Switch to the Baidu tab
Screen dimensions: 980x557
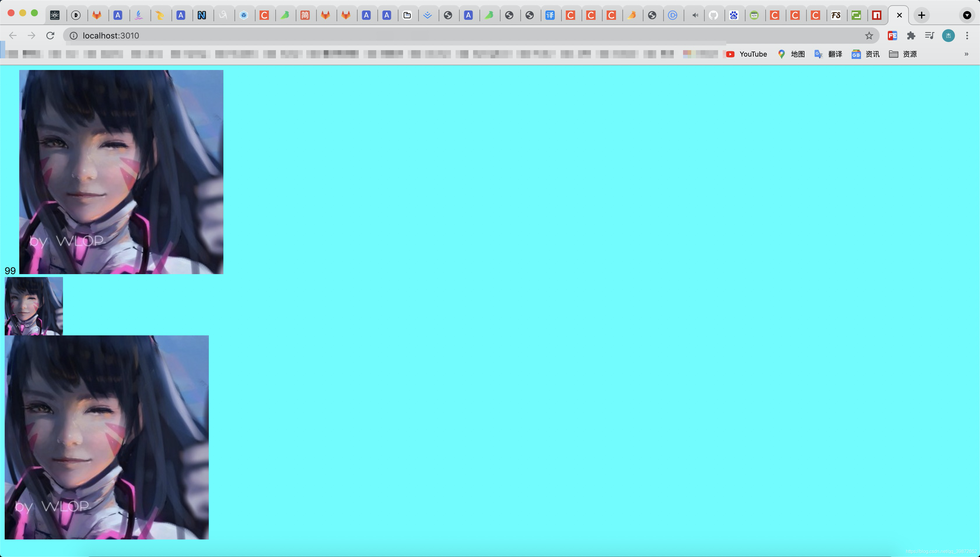click(x=734, y=15)
